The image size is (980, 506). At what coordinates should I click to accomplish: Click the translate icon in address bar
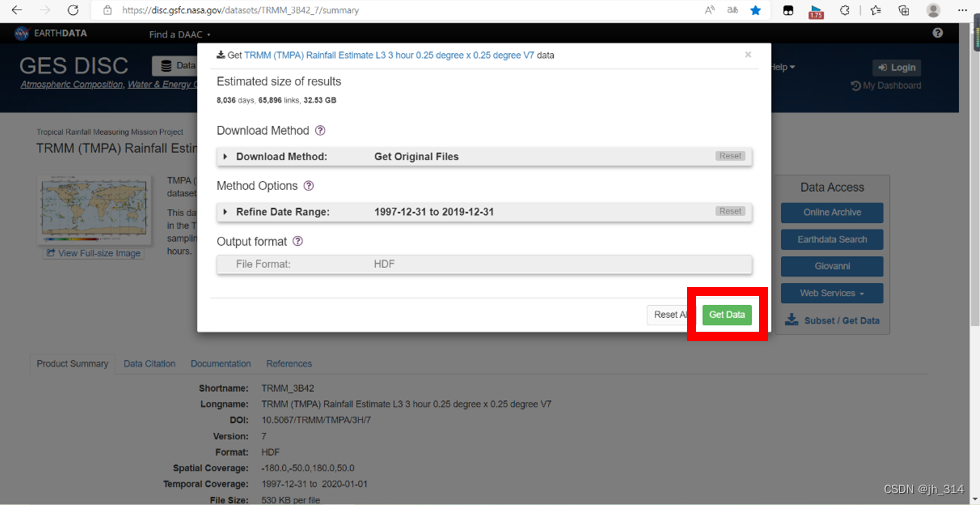[732, 11]
